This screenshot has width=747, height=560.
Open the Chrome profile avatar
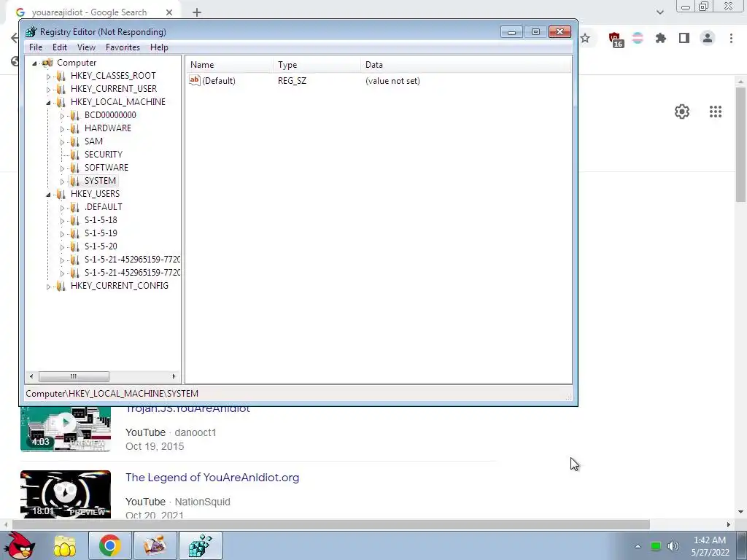pyautogui.click(x=708, y=38)
